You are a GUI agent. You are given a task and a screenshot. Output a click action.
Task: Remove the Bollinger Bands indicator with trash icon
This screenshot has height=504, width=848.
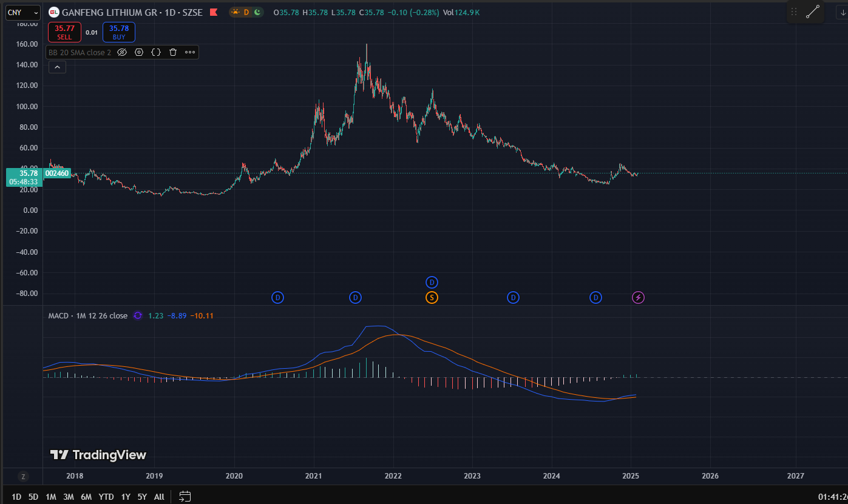coord(173,52)
